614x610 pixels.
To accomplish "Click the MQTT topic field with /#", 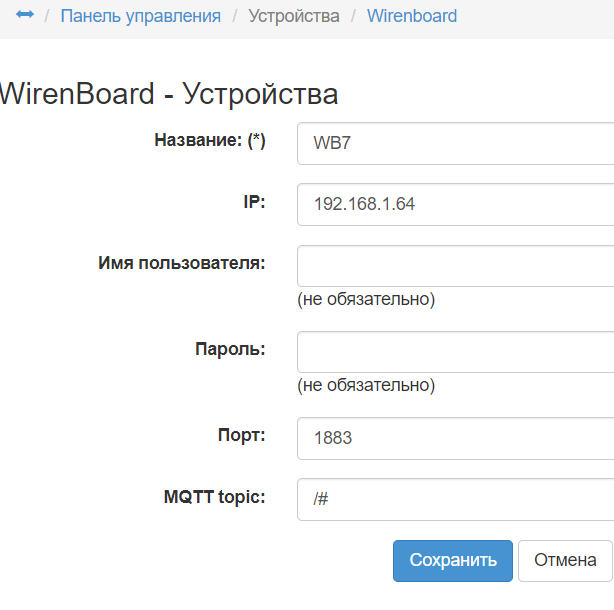I will point(455,499).
